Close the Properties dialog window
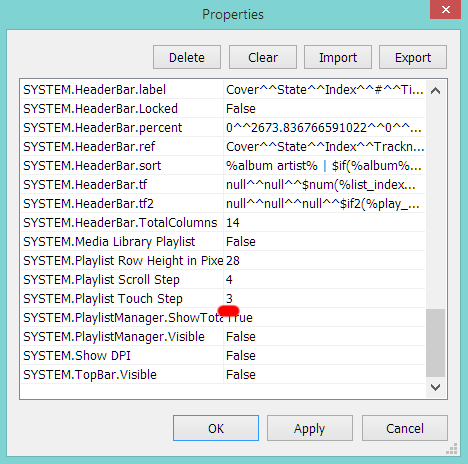 pyautogui.click(x=446, y=10)
